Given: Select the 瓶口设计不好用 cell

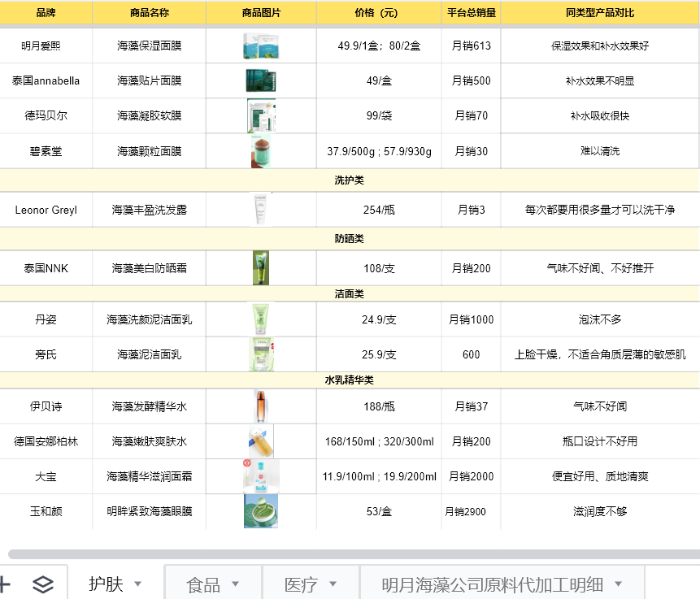Looking at the screenshot, I should pyautogui.click(x=600, y=441).
